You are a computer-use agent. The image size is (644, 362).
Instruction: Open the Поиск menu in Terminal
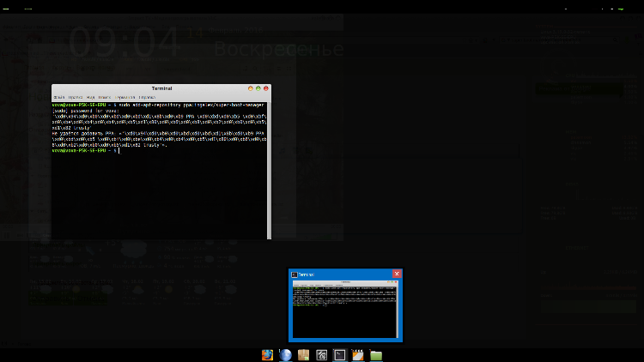click(104, 97)
